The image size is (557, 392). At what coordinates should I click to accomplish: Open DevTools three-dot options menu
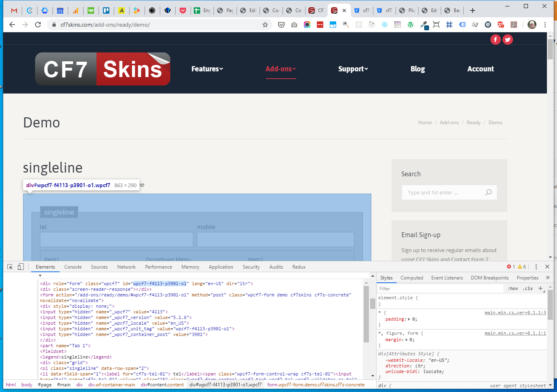[536, 267]
